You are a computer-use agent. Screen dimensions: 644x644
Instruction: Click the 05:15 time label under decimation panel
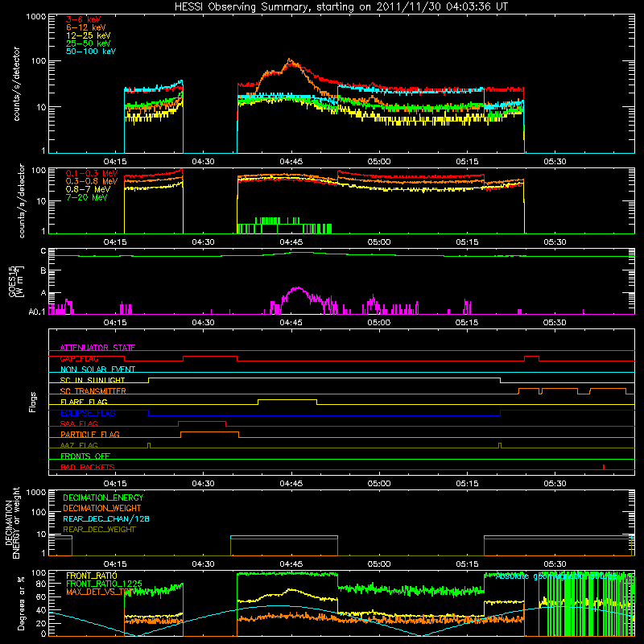click(x=467, y=564)
